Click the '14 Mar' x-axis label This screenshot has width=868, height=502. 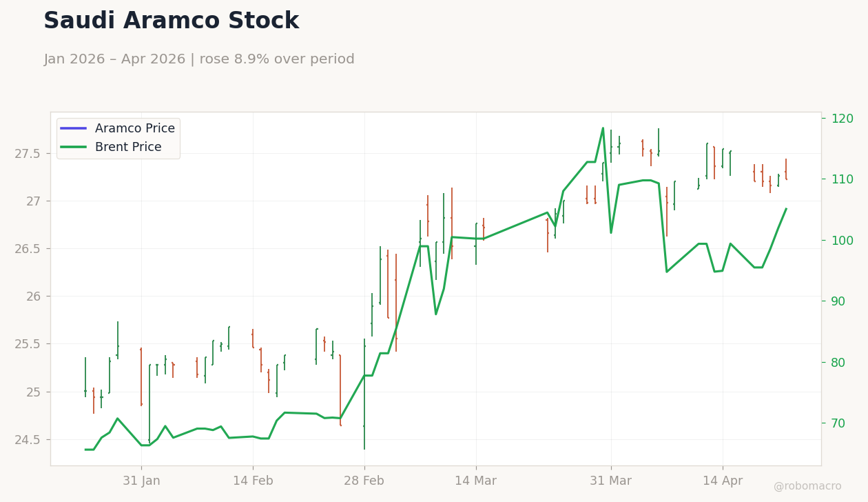pos(476,481)
